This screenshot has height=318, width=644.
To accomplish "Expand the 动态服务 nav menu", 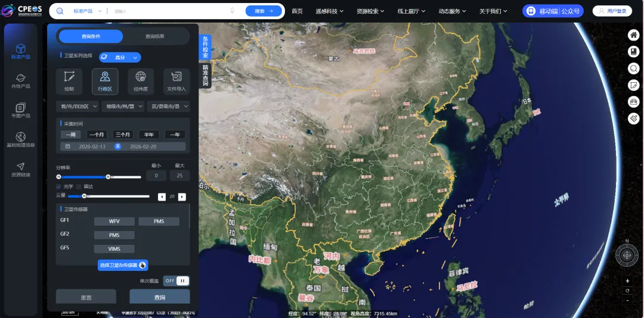I will click(x=452, y=11).
